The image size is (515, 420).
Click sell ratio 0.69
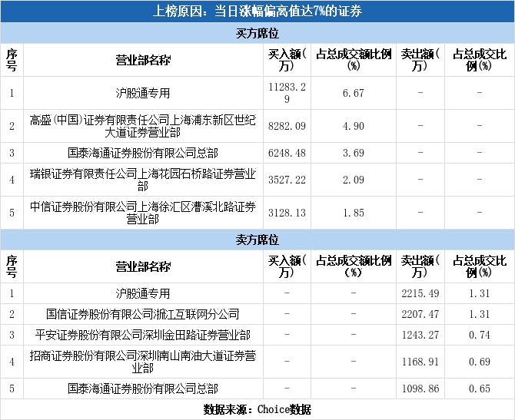tap(480, 362)
